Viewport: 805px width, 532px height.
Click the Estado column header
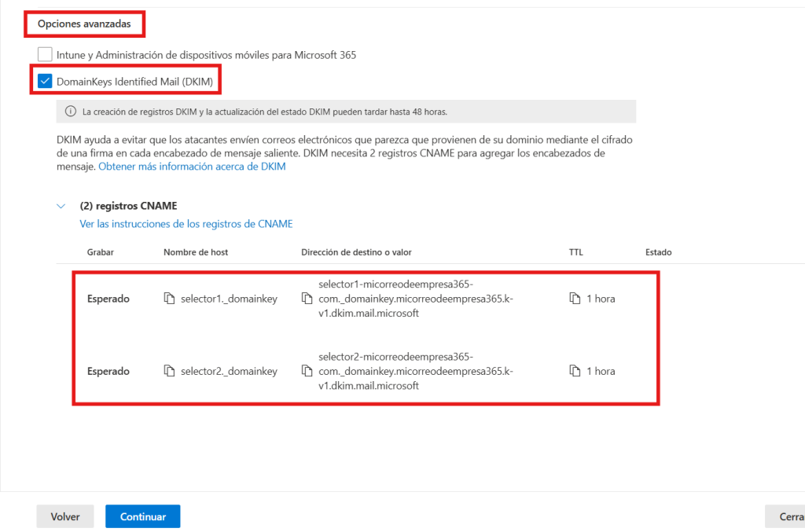(x=658, y=252)
